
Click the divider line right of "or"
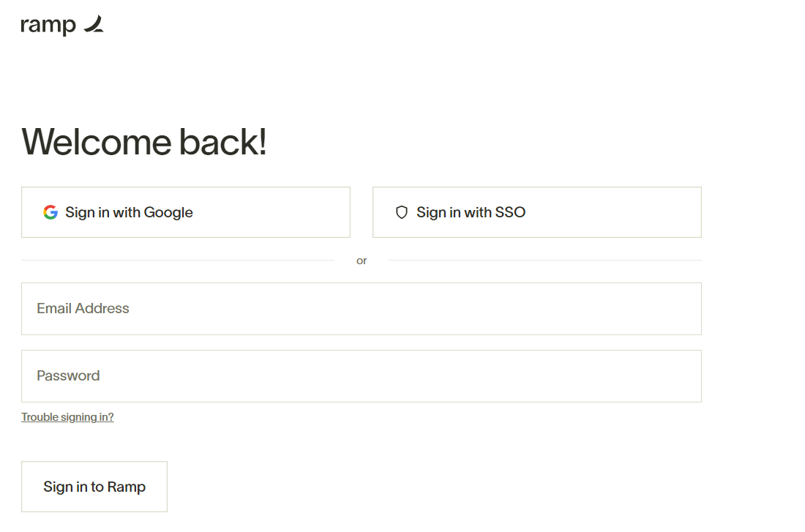coord(545,261)
